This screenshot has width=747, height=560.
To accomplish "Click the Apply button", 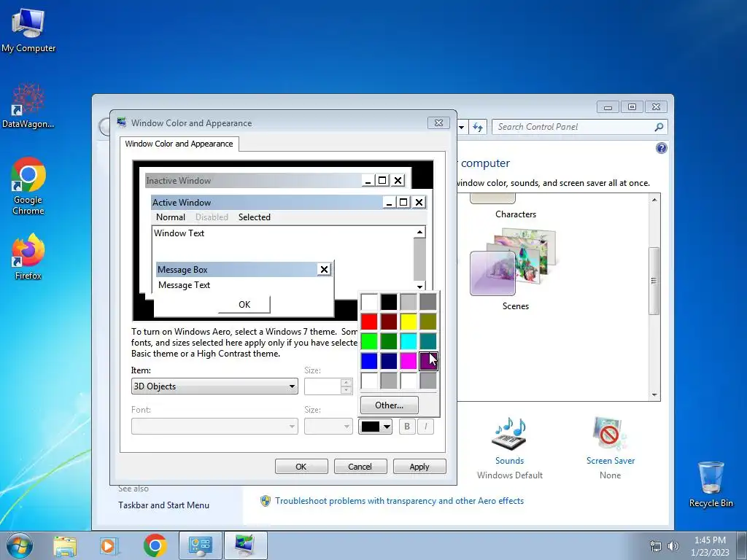I will coord(419,467).
